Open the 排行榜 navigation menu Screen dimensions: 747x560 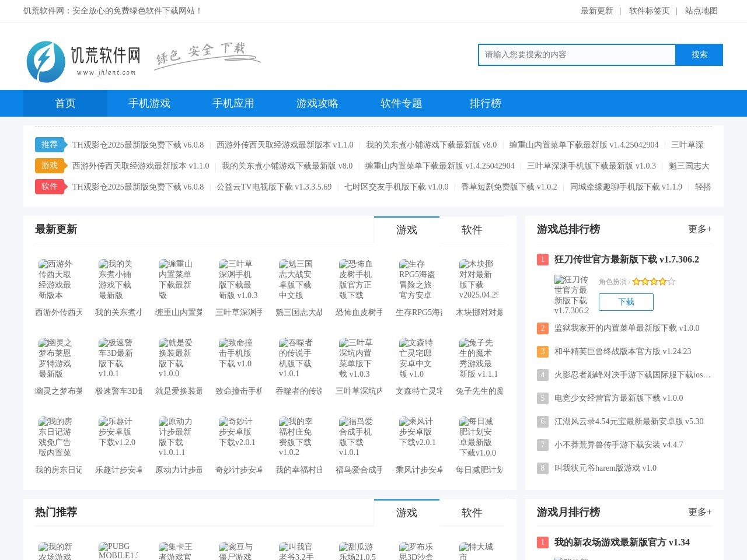(x=485, y=103)
